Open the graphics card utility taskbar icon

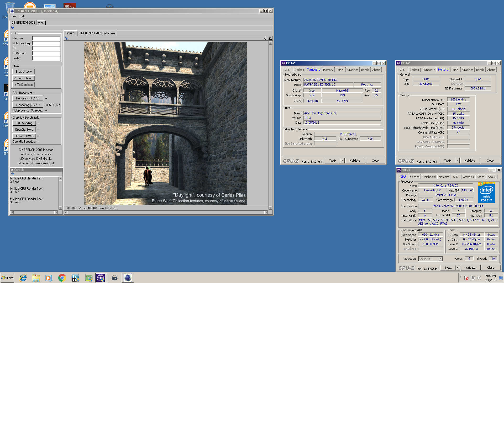[88, 278]
